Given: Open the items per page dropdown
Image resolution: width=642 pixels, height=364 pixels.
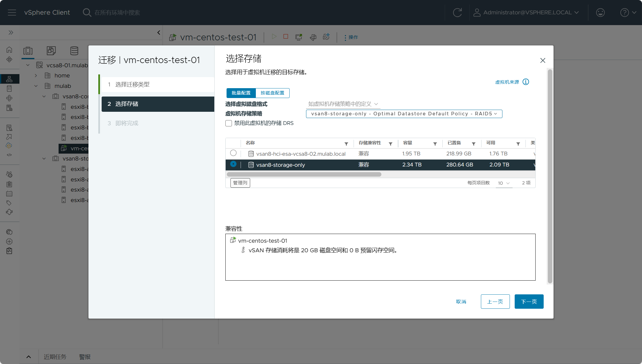Looking at the screenshot, I should point(504,183).
